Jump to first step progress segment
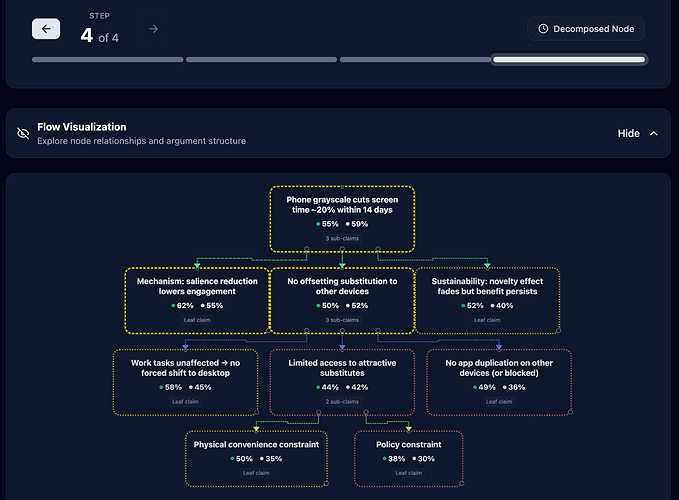 [x=107, y=60]
